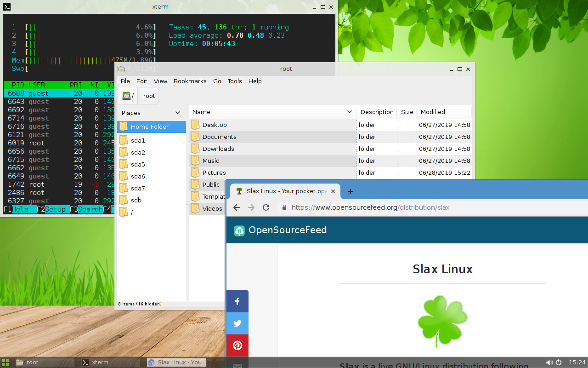This screenshot has height=368, width=588.
Task: Open the Bookmarks menu
Action: tap(190, 81)
